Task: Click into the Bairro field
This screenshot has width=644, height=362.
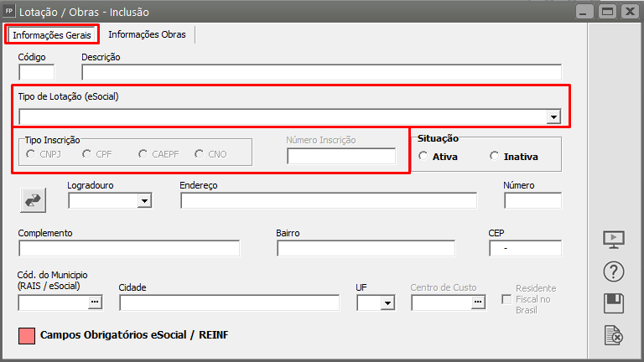Action: point(366,248)
